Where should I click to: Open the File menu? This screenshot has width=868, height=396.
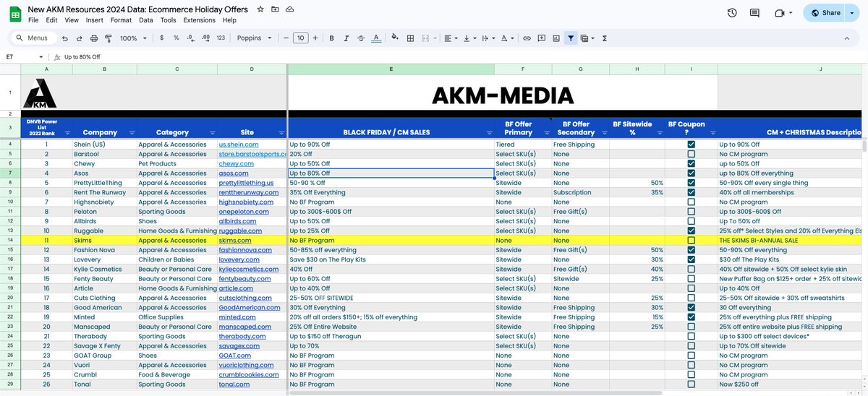pos(33,20)
